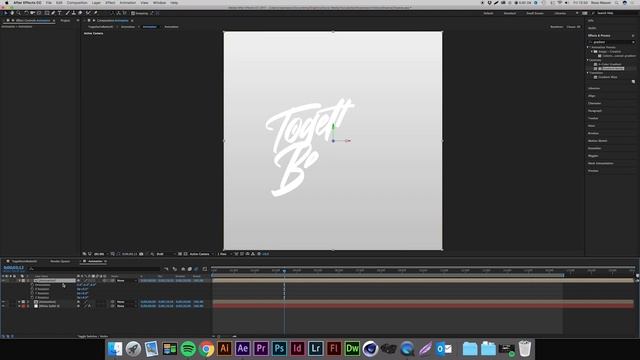Open Adobe Illustrator from the dock
The image size is (640, 360).
click(x=224, y=349)
